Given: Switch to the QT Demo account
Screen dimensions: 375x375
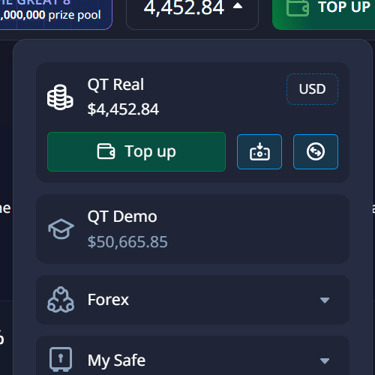Looking at the screenshot, I should [x=193, y=229].
